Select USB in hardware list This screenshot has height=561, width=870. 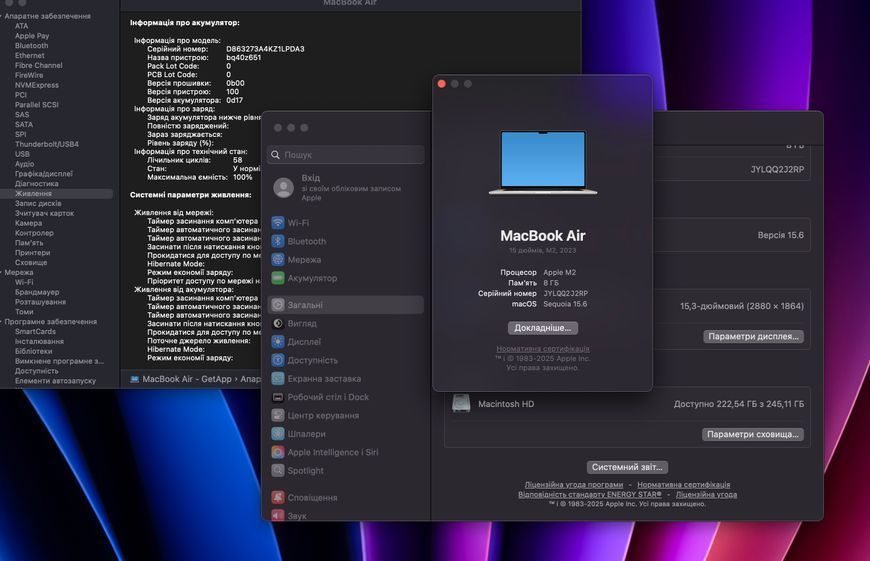click(x=22, y=154)
